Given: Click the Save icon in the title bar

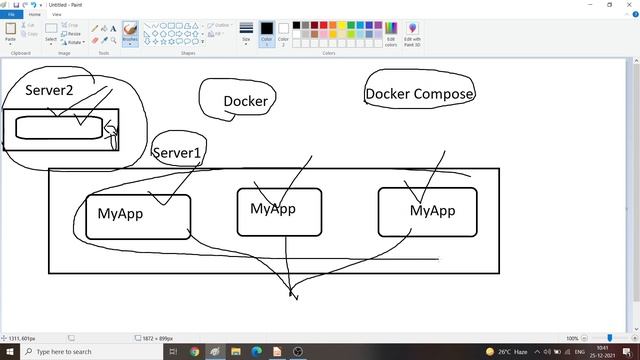Looking at the screenshot, I should click(16, 5).
